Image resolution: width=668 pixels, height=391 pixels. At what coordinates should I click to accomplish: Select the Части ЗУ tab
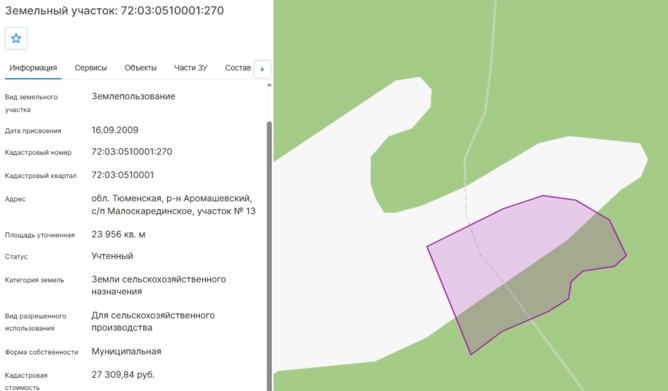tap(191, 68)
